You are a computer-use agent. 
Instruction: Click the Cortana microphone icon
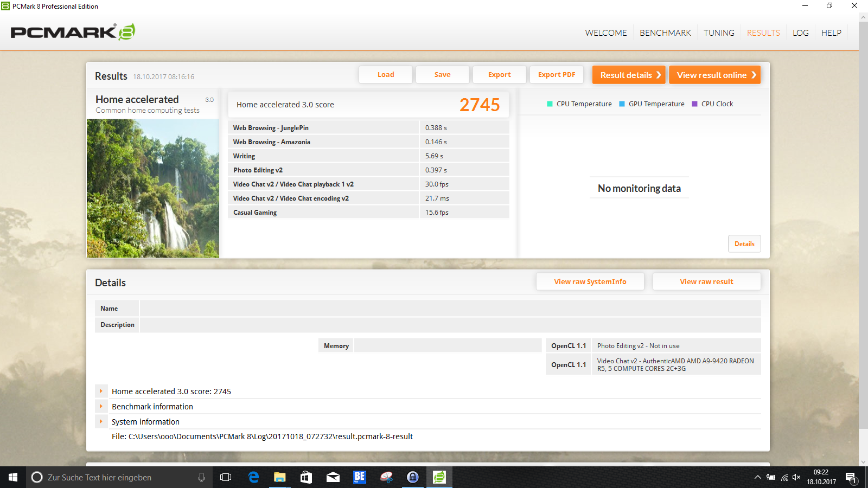pyautogui.click(x=201, y=477)
